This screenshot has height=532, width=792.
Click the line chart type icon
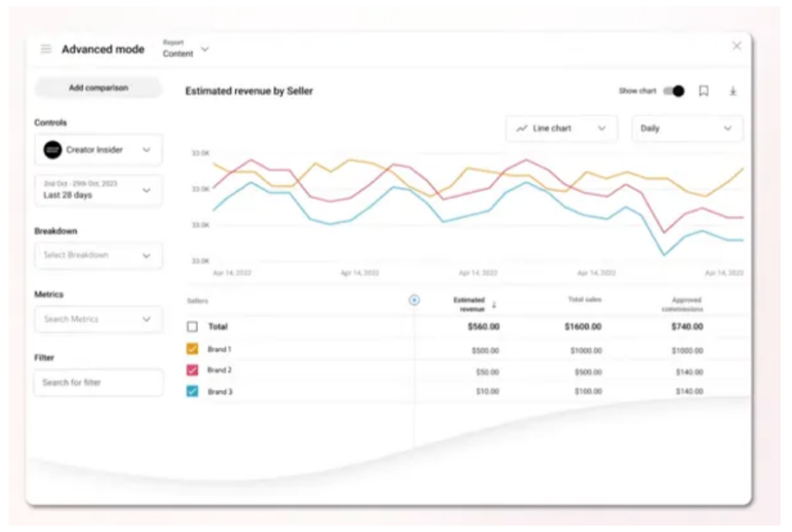pyautogui.click(x=522, y=128)
